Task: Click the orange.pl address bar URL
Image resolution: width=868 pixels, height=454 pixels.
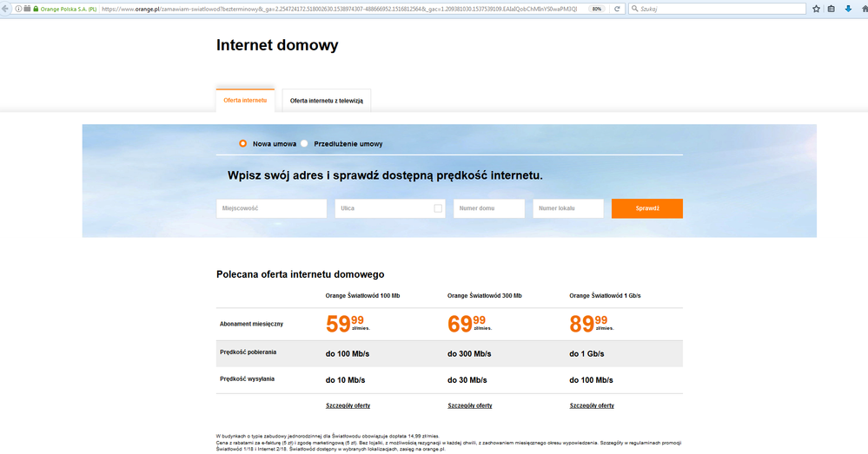Action: point(339,9)
